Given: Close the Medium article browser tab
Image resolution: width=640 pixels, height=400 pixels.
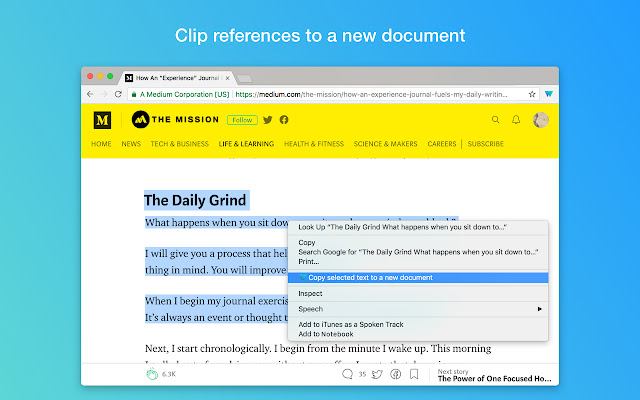Looking at the screenshot, I should pos(228,78).
